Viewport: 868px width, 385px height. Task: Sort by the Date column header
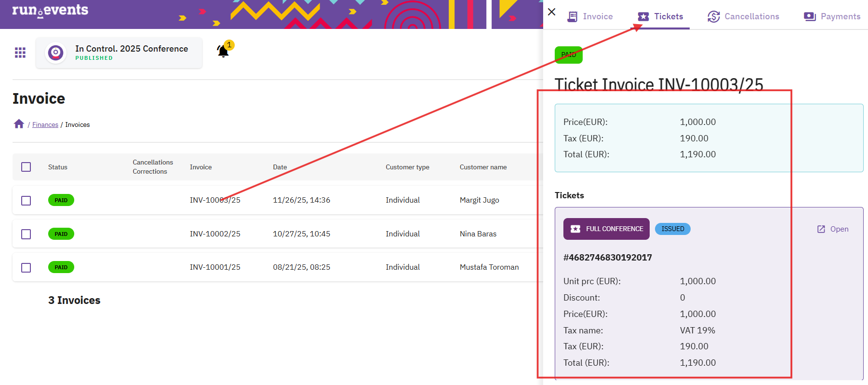coord(280,167)
